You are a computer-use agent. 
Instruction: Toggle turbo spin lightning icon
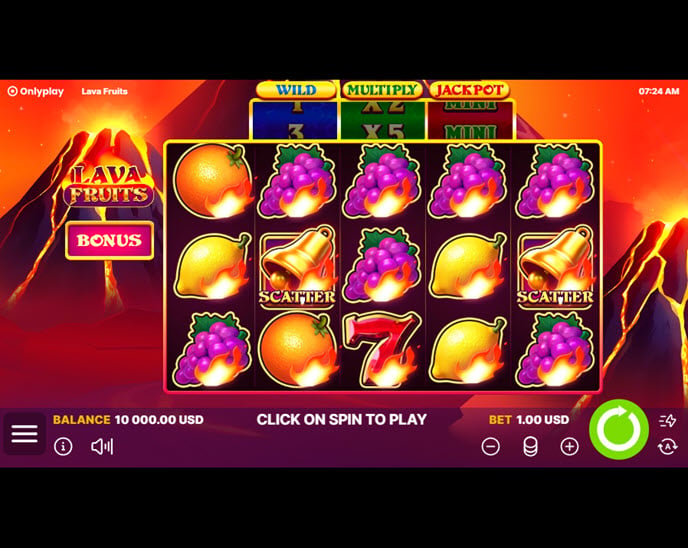(x=667, y=421)
